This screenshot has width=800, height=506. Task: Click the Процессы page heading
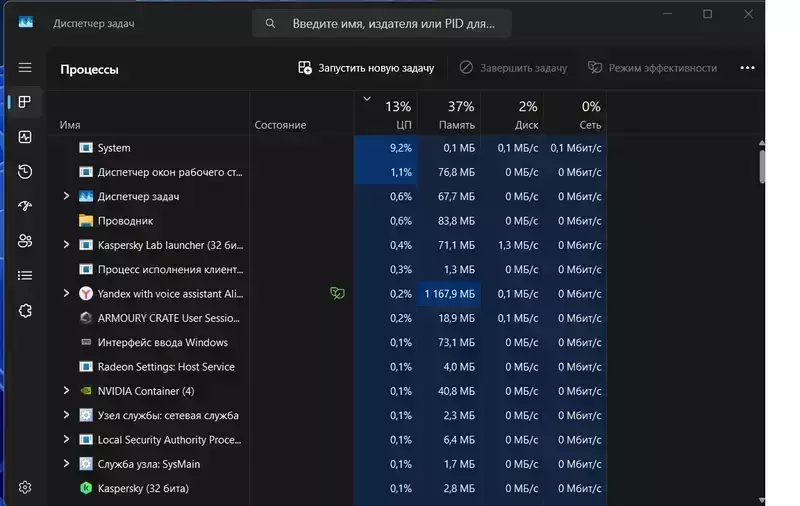tap(89, 69)
